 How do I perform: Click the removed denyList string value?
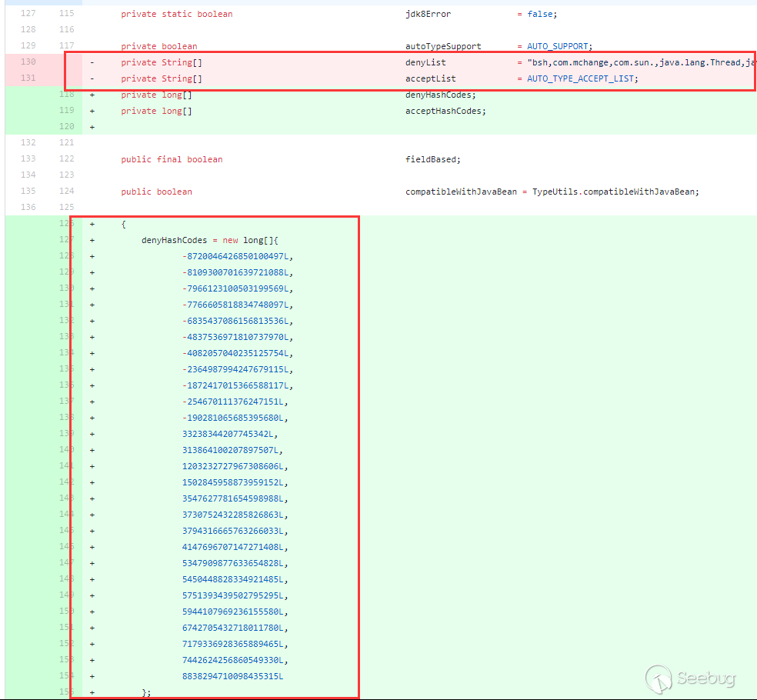tap(639, 62)
